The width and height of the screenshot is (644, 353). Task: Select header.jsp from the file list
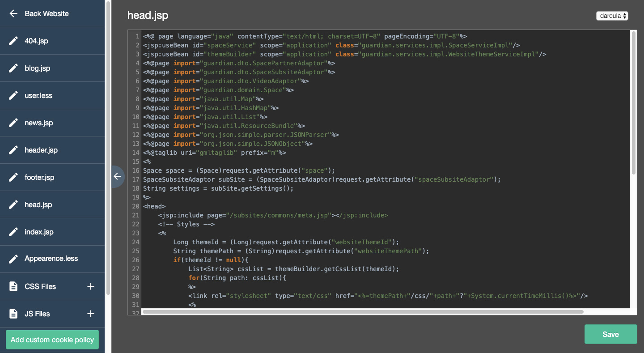click(41, 150)
